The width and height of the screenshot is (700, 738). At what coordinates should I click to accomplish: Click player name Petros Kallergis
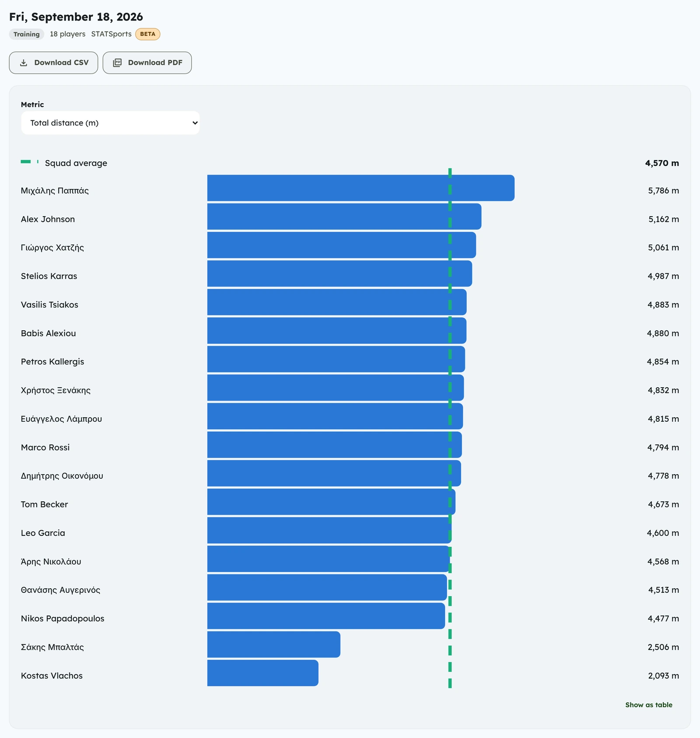(52, 362)
